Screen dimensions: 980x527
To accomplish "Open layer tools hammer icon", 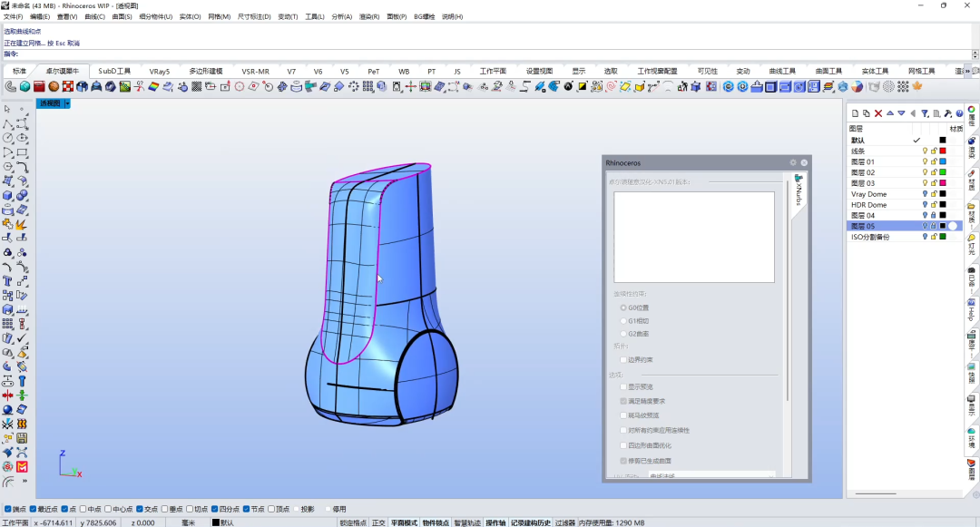I will (948, 113).
